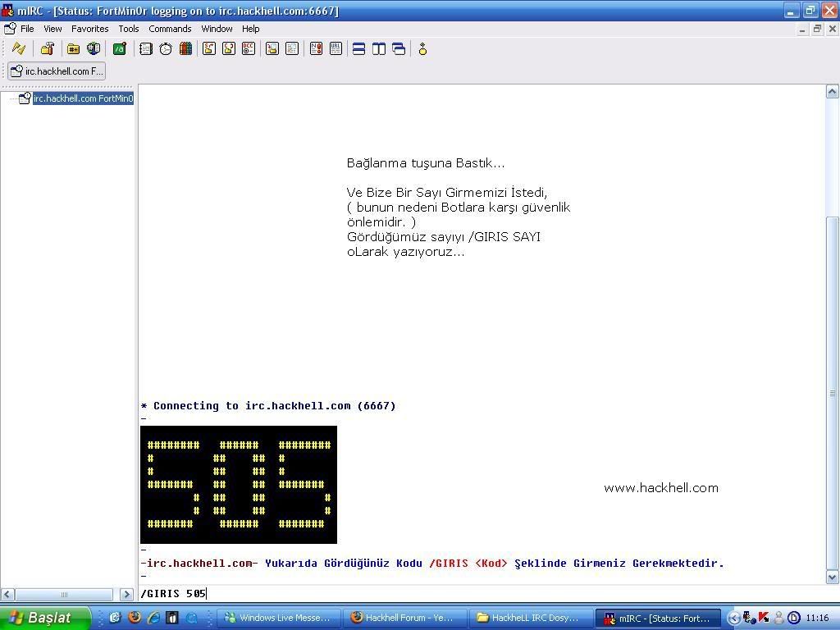Click the red /GIRIS <Kod> text
Viewport: 840px width, 630px height.
468,563
